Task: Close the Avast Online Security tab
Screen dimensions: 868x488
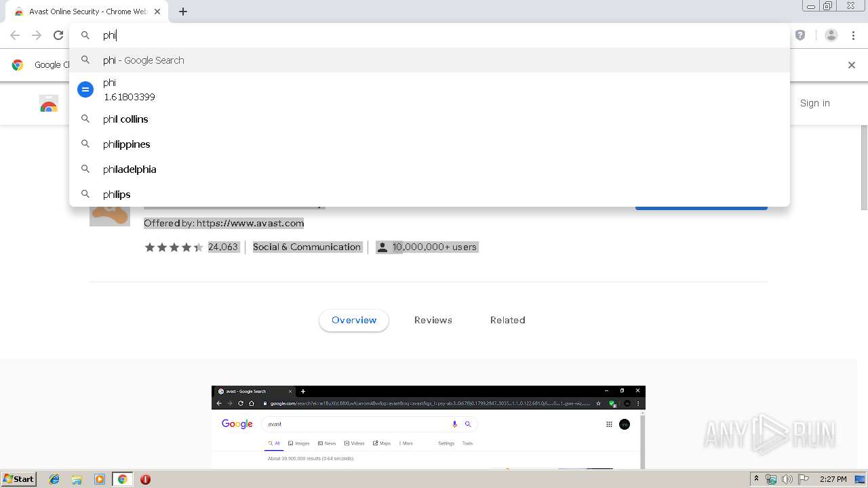Action: pos(157,12)
